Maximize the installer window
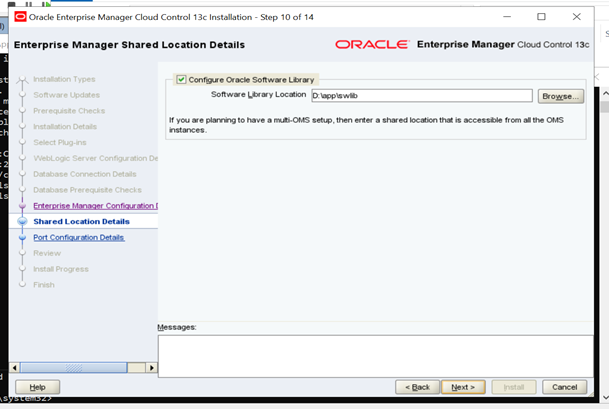609x409 pixels. click(541, 17)
